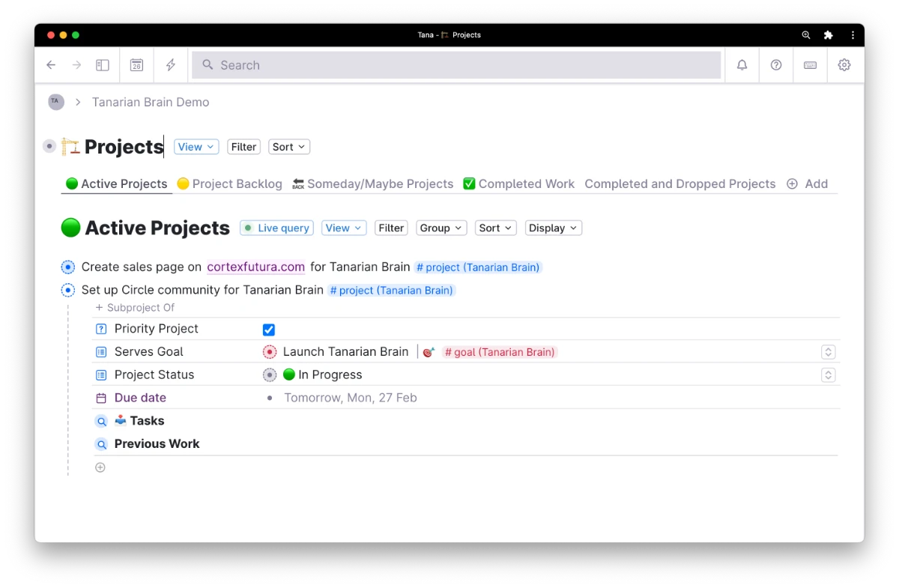Show keyboard shortcuts icon
This screenshot has height=588, width=899.
pyautogui.click(x=810, y=65)
